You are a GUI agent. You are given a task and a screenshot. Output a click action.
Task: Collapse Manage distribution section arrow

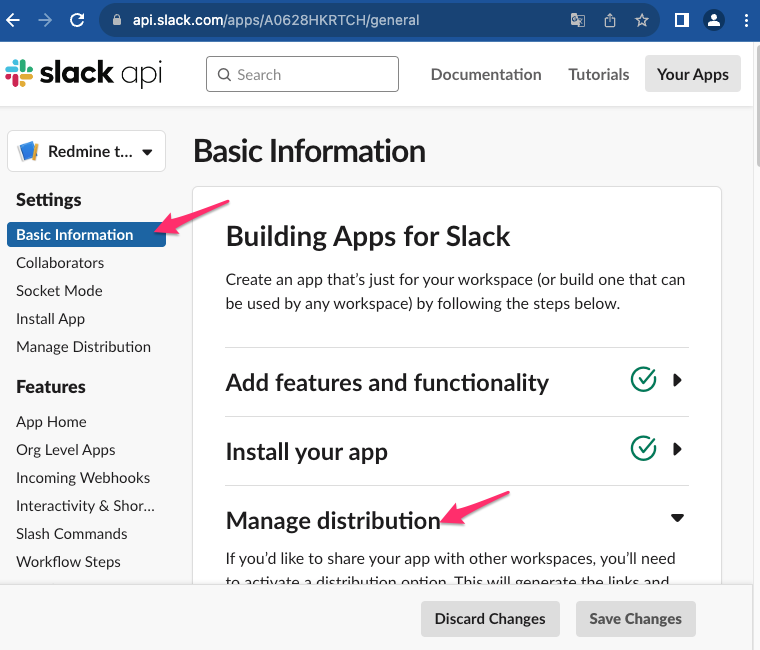[x=677, y=518]
